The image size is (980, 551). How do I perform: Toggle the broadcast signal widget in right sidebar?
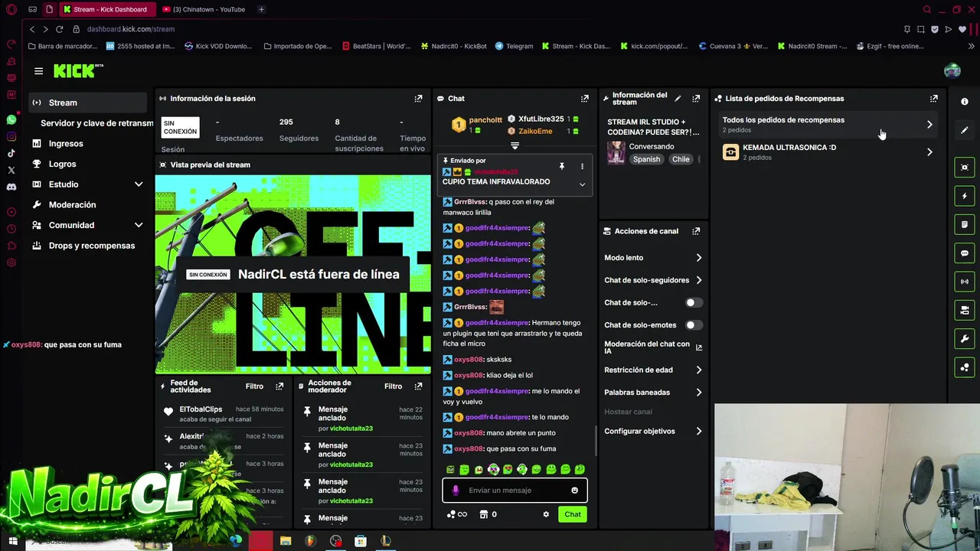pyautogui.click(x=965, y=282)
